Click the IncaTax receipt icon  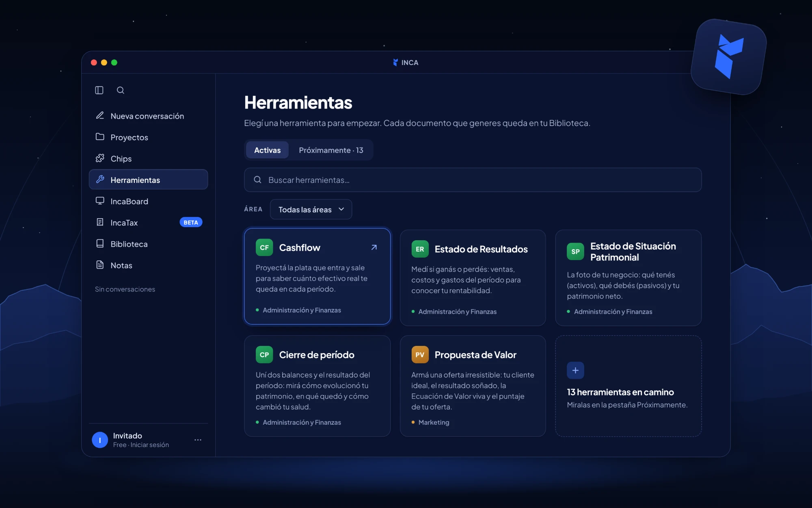[x=100, y=222]
